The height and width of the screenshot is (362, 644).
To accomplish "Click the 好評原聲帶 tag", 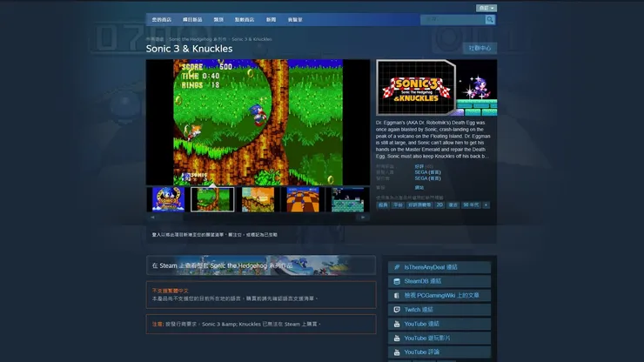I will pos(419,205).
